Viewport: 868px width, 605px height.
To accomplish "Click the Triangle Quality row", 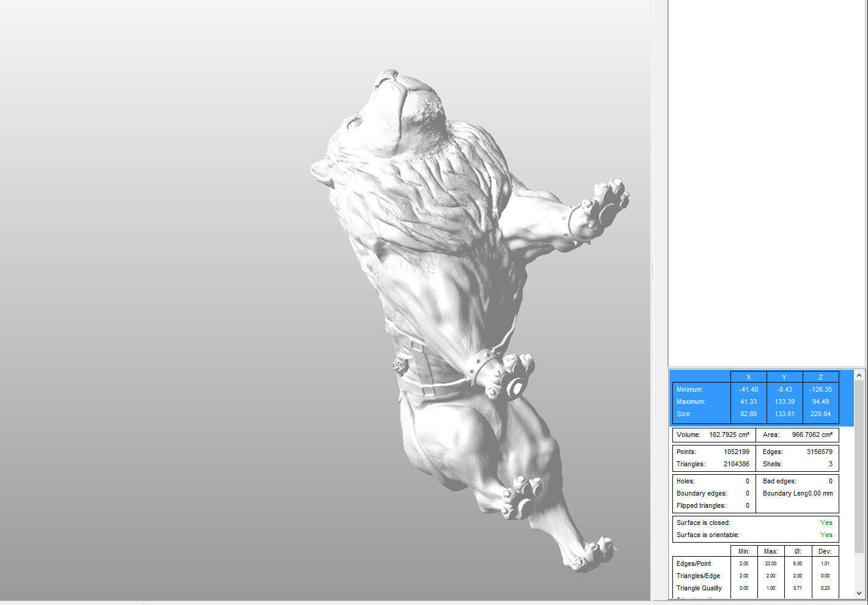I will tap(699, 588).
